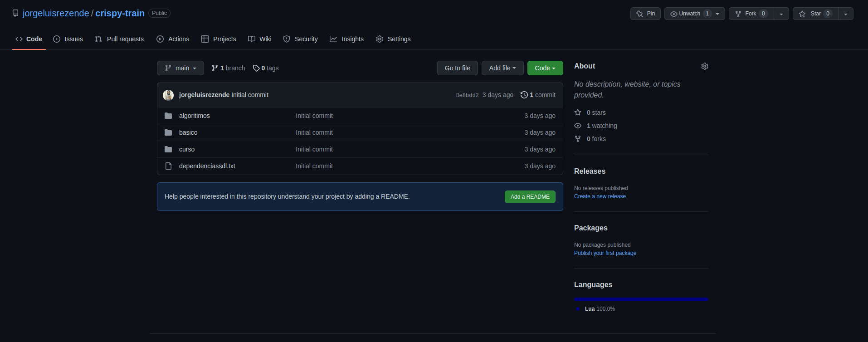Screen dimensions: 868x342
Task: Click the algoritimos folder icon
Action: point(168,116)
